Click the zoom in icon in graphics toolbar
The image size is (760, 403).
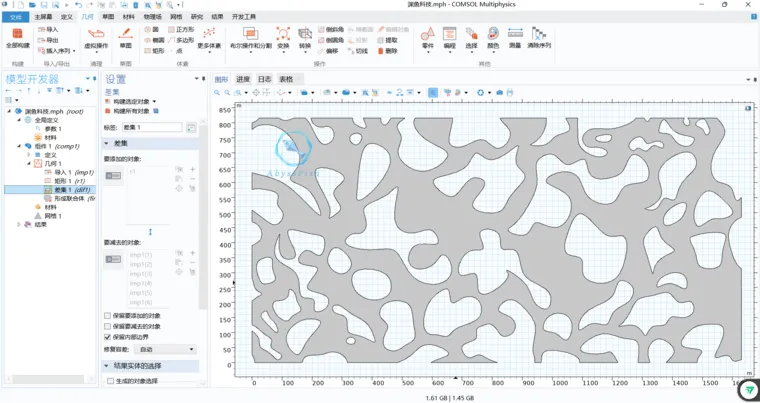point(217,92)
